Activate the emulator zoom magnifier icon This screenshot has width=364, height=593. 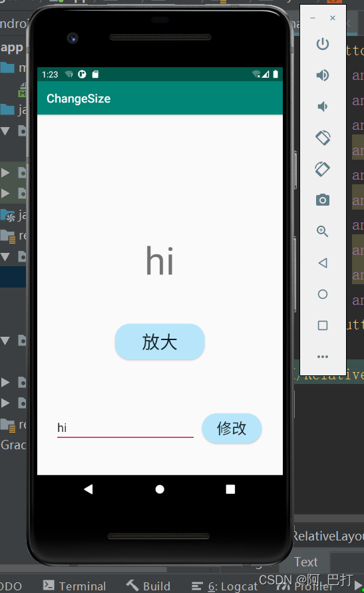[x=323, y=231]
